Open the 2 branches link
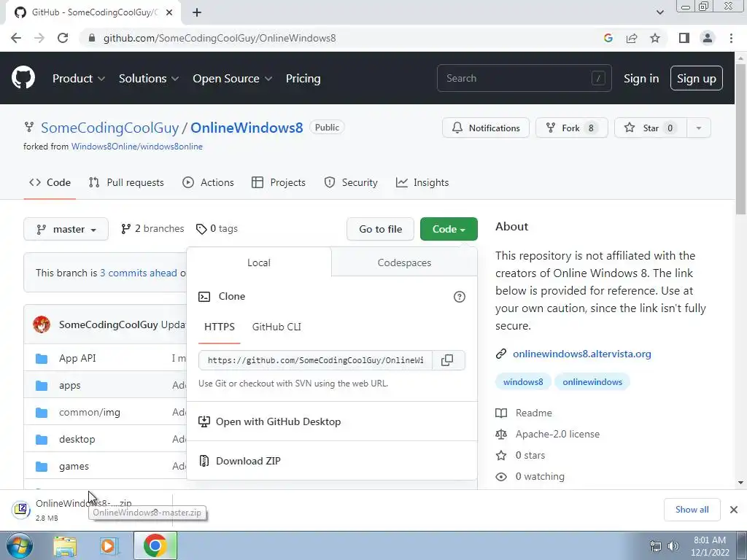 152,229
